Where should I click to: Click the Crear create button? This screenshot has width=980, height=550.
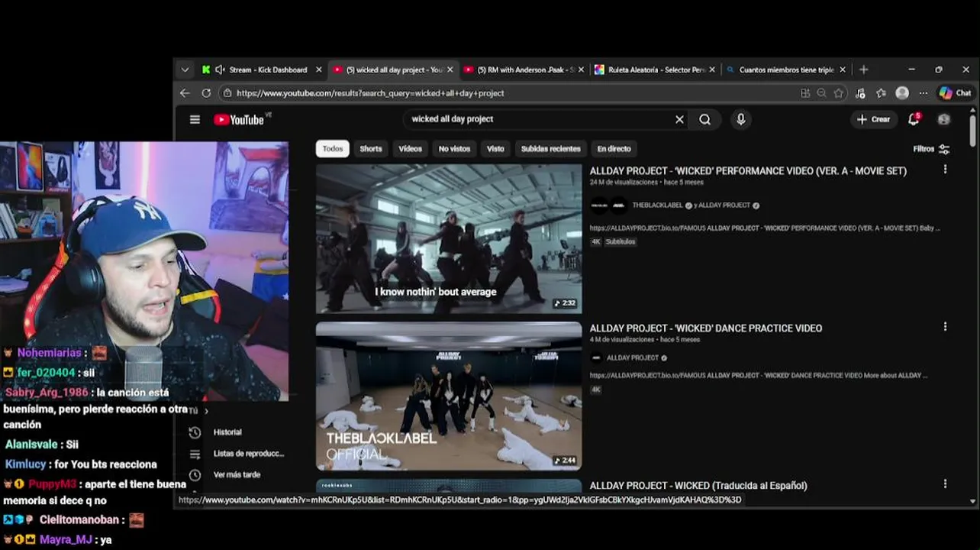tap(873, 119)
